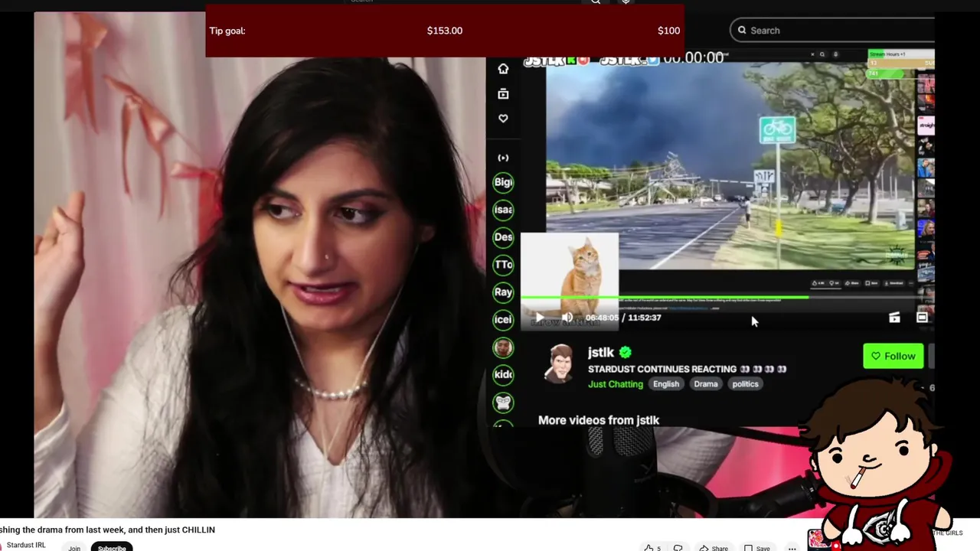Open the Just Chatting category link
The height and width of the screenshot is (551, 980).
[616, 384]
